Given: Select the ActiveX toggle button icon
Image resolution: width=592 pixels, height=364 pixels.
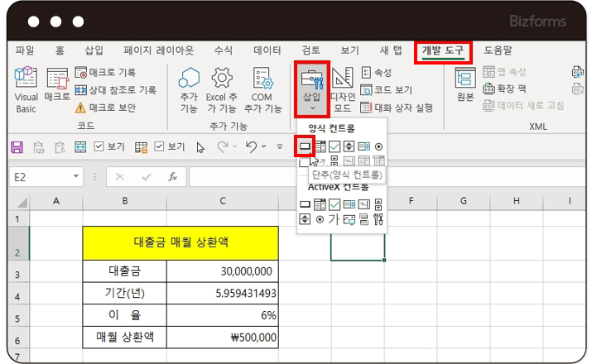Looking at the screenshot, I should (x=364, y=219).
